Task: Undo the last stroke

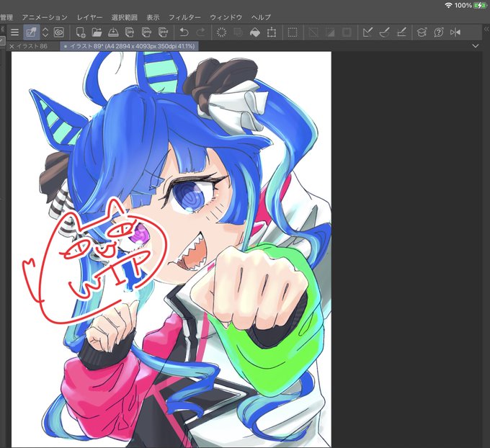Action: pyautogui.click(x=184, y=32)
